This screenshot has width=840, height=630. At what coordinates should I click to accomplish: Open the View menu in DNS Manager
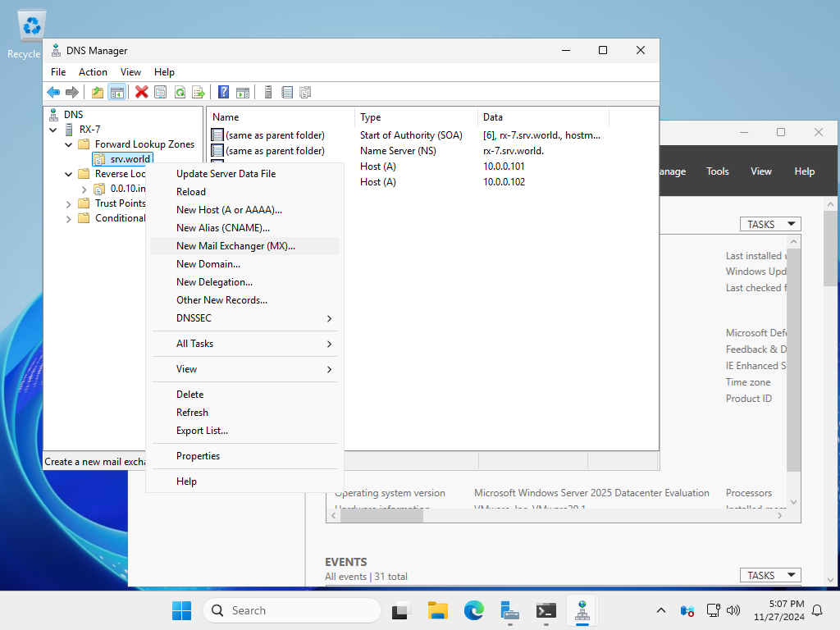tap(130, 72)
